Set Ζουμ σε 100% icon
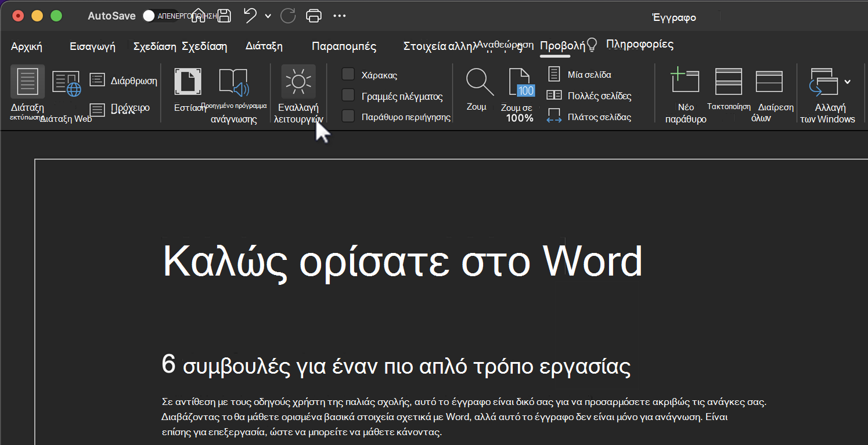 (x=520, y=82)
